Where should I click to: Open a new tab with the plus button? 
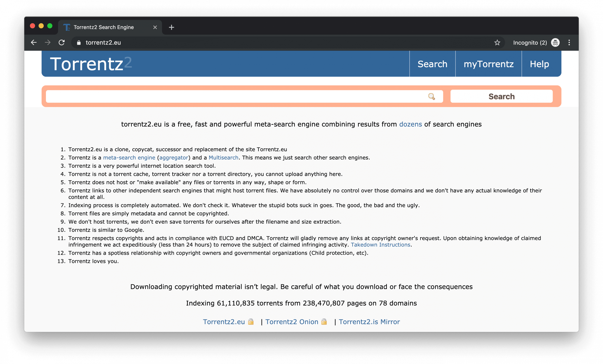click(x=171, y=27)
